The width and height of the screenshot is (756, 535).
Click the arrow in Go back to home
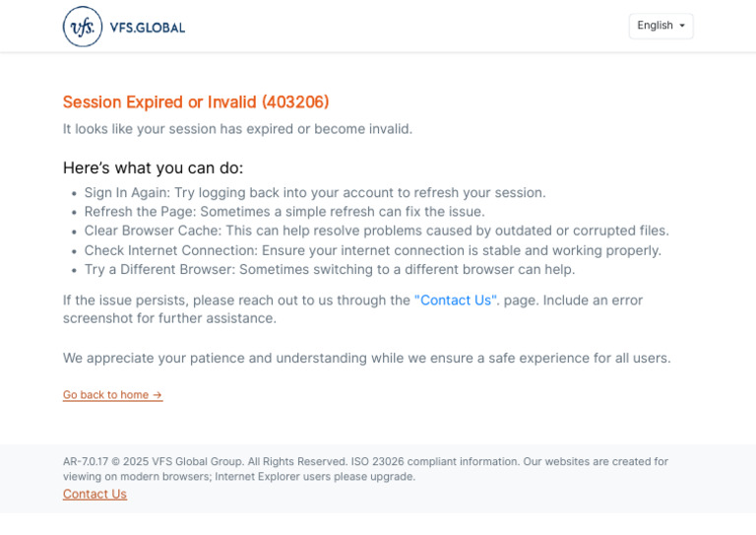coord(157,395)
